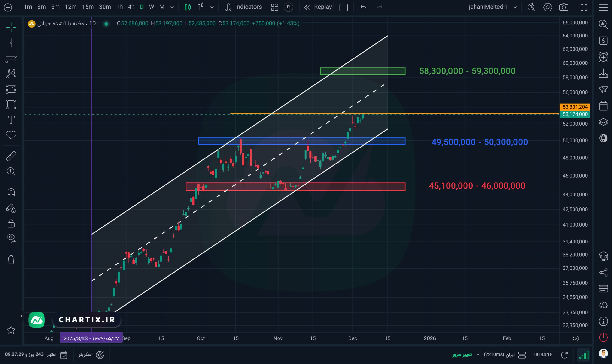Viewport: 612px width, 364px height.
Task: Open the Fibonacci tools icon
Action: 11,58
